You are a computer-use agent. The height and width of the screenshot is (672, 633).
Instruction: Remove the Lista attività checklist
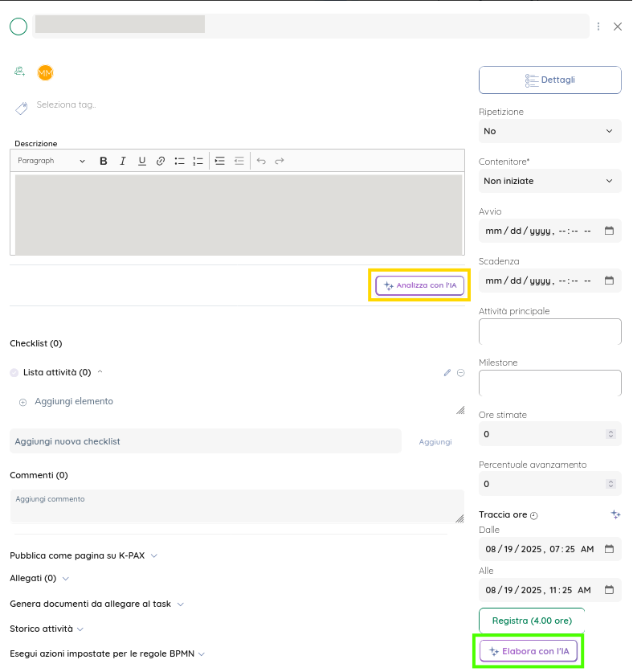click(460, 372)
